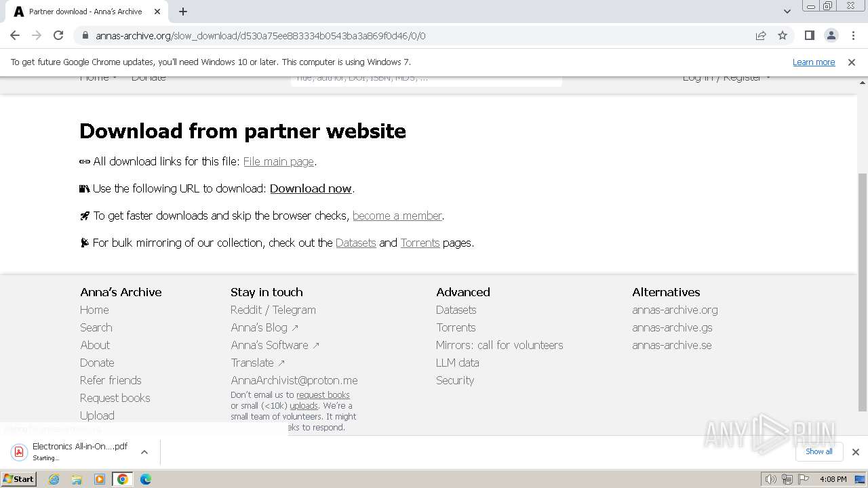This screenshot has width=868, height=488.
Task: Open Log in / Register dropdown
Action: point(726,78)
